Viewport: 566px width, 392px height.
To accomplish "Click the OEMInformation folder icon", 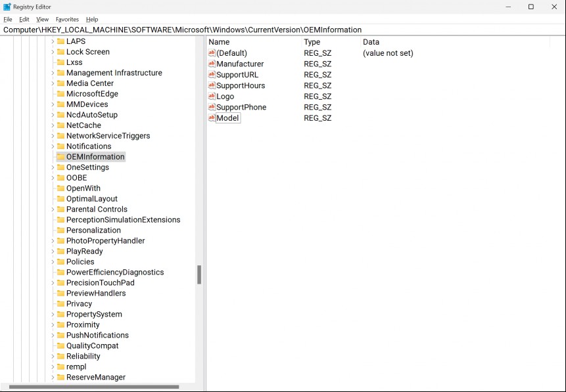I will (x=60, y=157).
